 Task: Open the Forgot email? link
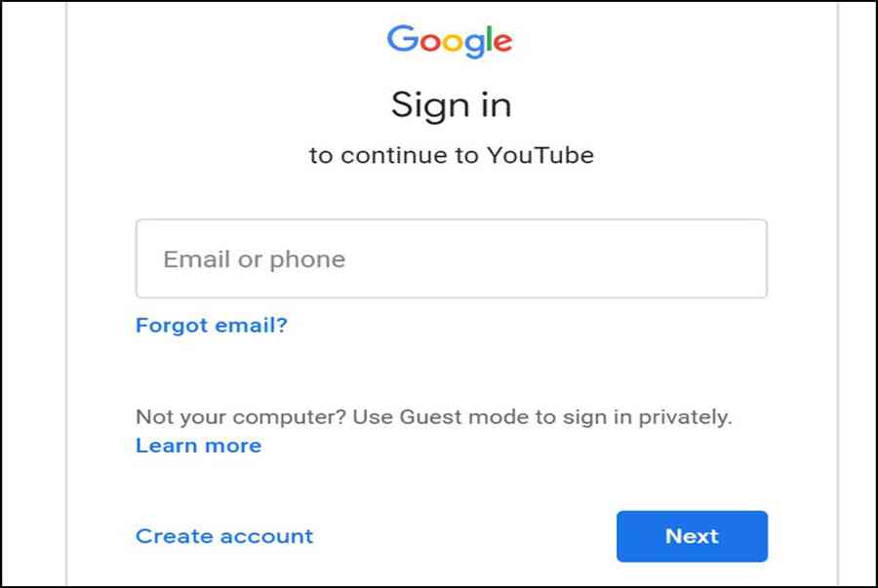[x=212, y=325]
